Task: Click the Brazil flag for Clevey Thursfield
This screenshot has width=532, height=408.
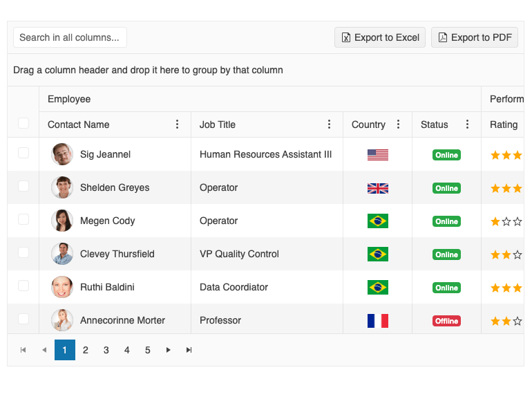Action: point(378,254)
